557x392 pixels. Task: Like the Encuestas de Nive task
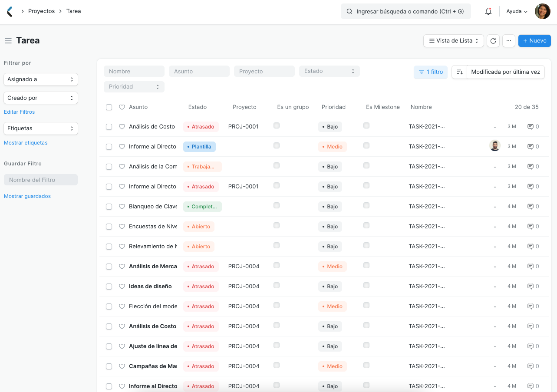point(122,227)
